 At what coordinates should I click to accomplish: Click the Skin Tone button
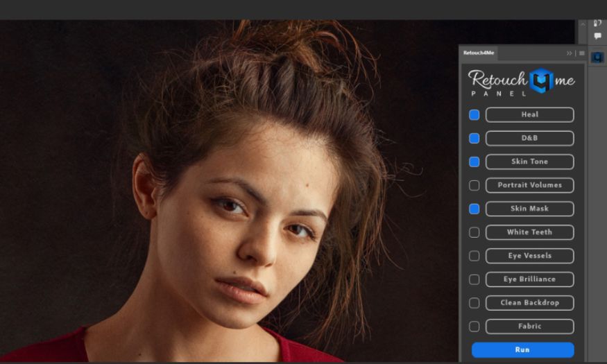point(529,162)
